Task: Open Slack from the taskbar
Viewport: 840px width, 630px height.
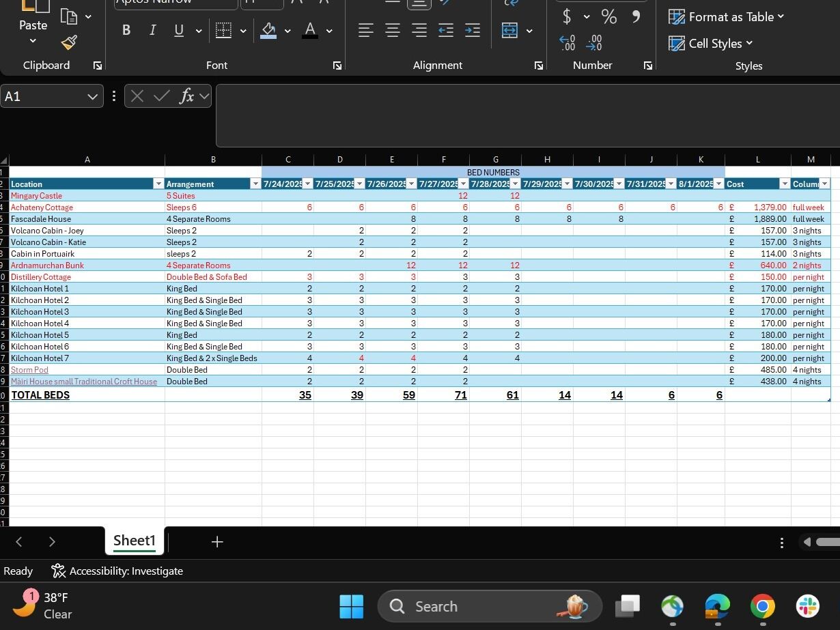Action: (808, 606)
